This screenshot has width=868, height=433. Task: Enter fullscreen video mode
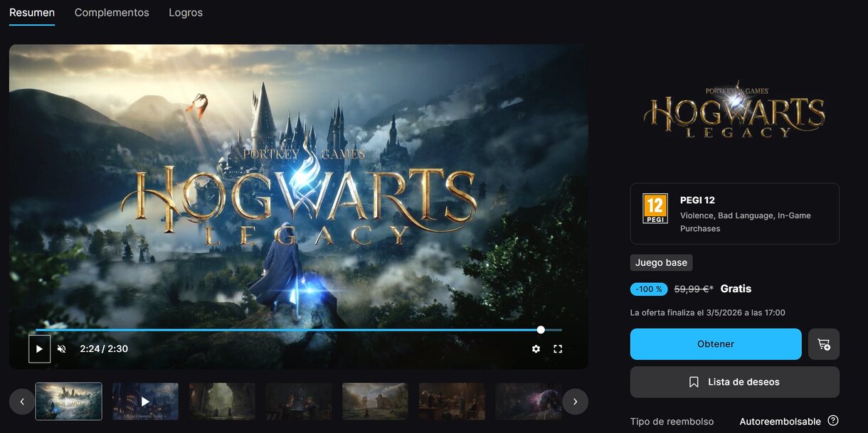558,349
